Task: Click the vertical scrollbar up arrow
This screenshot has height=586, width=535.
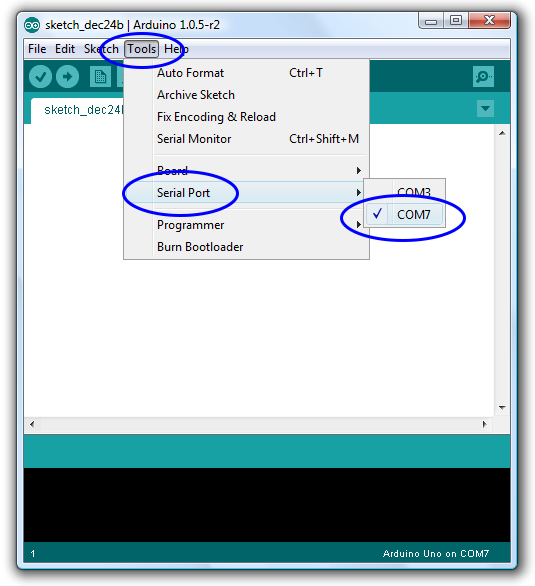Action: tap(502, 133)
